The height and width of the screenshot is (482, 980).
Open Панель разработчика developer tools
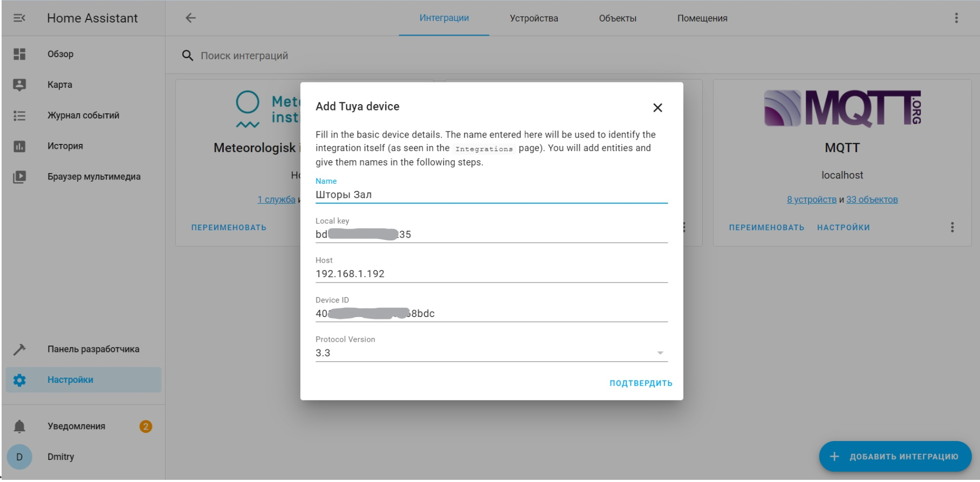tap(84, 349)
